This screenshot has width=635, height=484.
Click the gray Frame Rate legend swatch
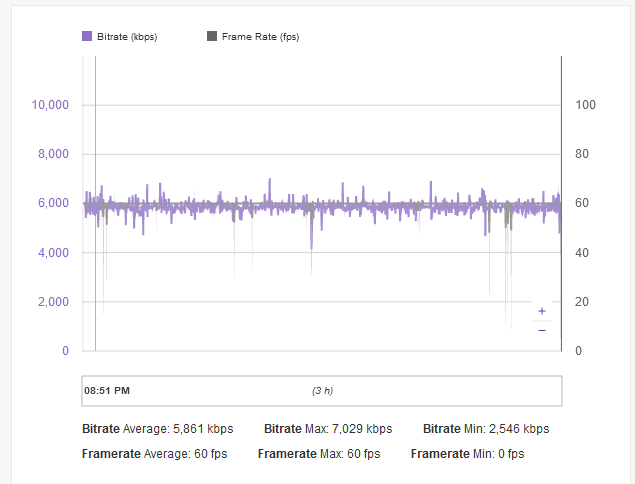(x=211, y=37)
